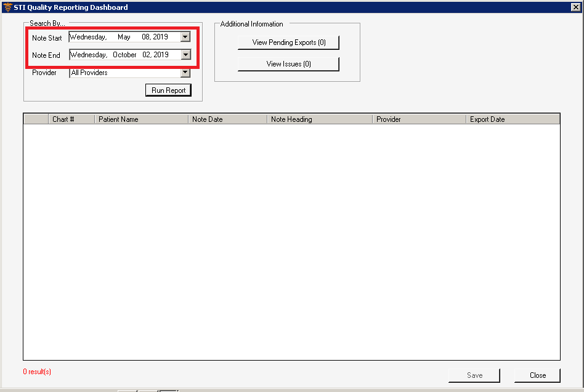The height and width of the screenshot is (392, 584).
Task: Click the Save button
Action: pyautogui.click(x=474, y=375)
